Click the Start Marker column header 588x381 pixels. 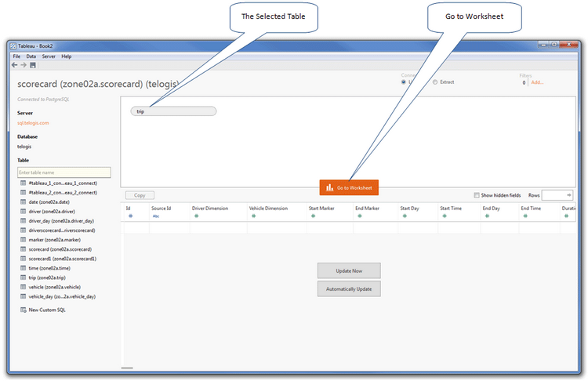(321, 208)
